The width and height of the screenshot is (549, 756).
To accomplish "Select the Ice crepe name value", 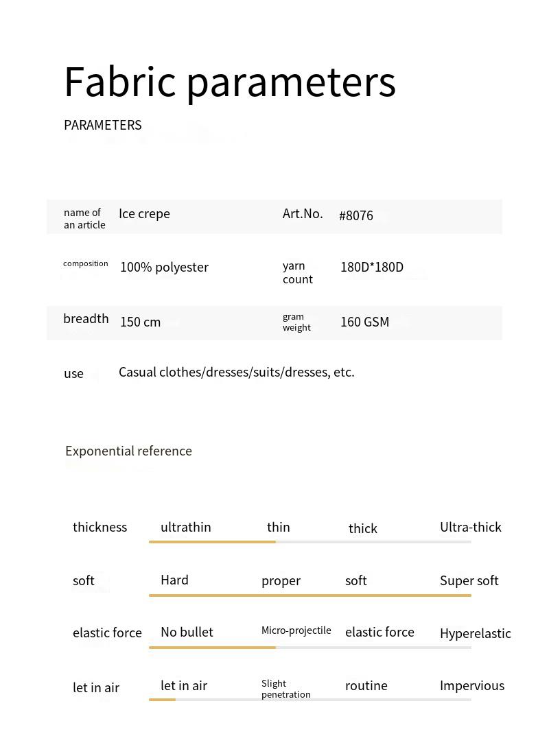I will pyautogui.click(x=144, y=214).
